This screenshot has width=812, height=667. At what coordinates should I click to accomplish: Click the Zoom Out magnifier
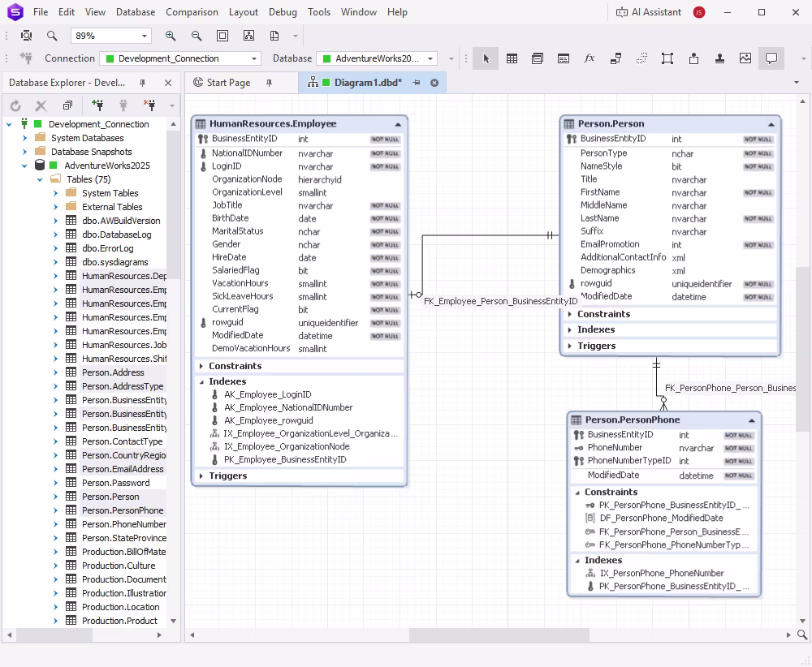click(197, 36)
